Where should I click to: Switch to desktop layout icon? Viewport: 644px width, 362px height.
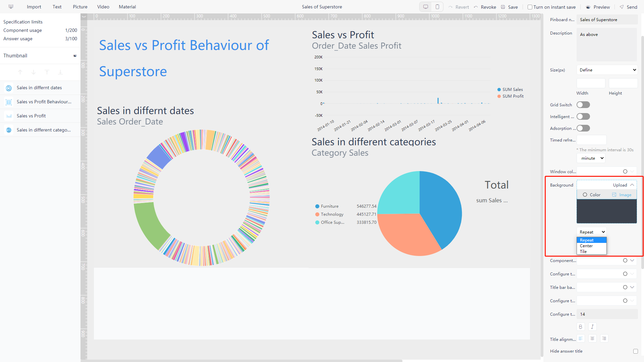click(x=426, y=7)
